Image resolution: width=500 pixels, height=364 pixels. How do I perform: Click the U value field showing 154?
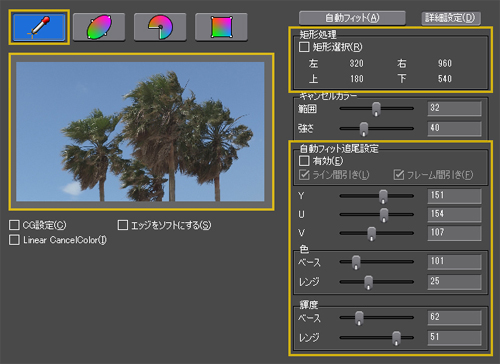point(454,215)
